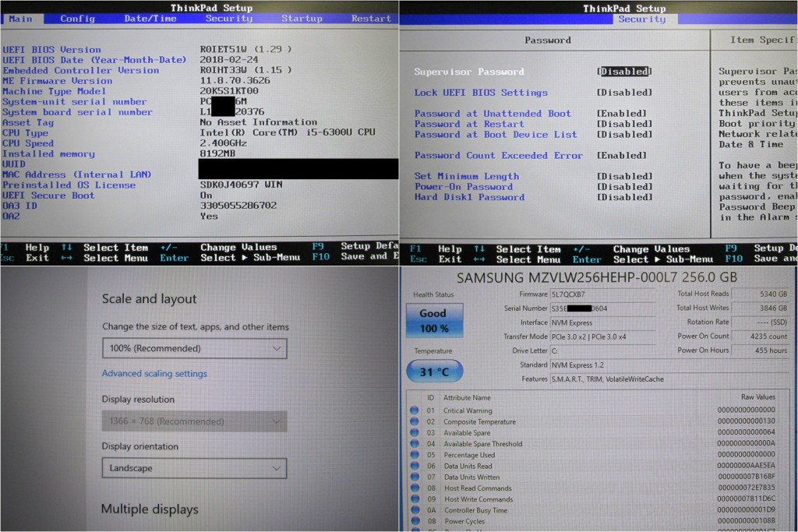Screen dimensions: 798x532
Task: Click the status circle for 02 Composite Temperature
Action: pos(415,421)
